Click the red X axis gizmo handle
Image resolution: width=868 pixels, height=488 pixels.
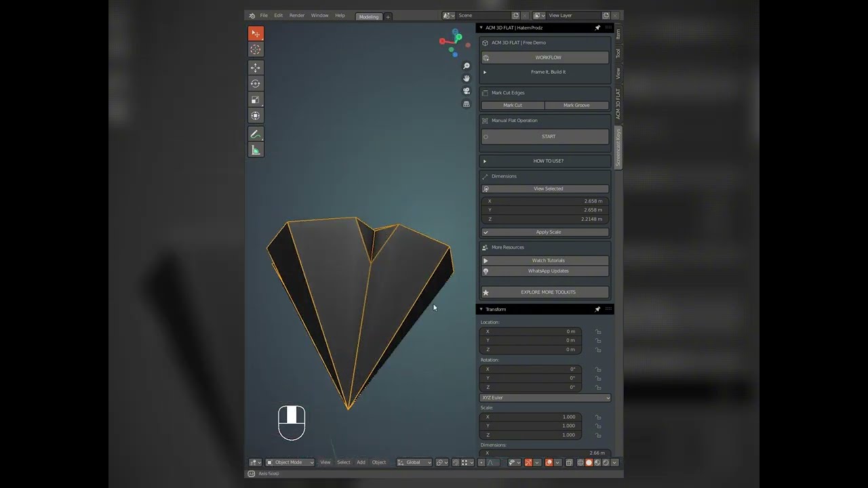coord(442,41)
